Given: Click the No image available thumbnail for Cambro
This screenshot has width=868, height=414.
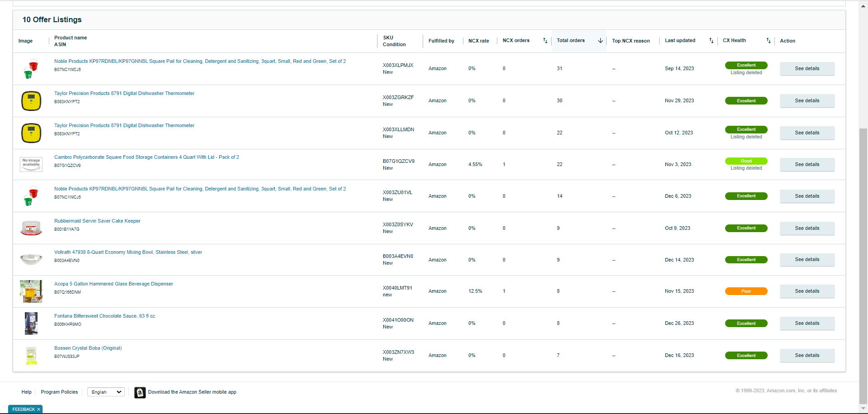Looking at the screenshot, I should (31, 164).
